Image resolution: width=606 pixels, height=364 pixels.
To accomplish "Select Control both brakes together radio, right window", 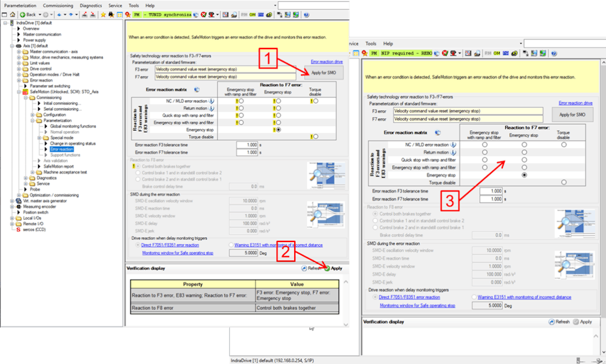I will (x=375, y=214).
